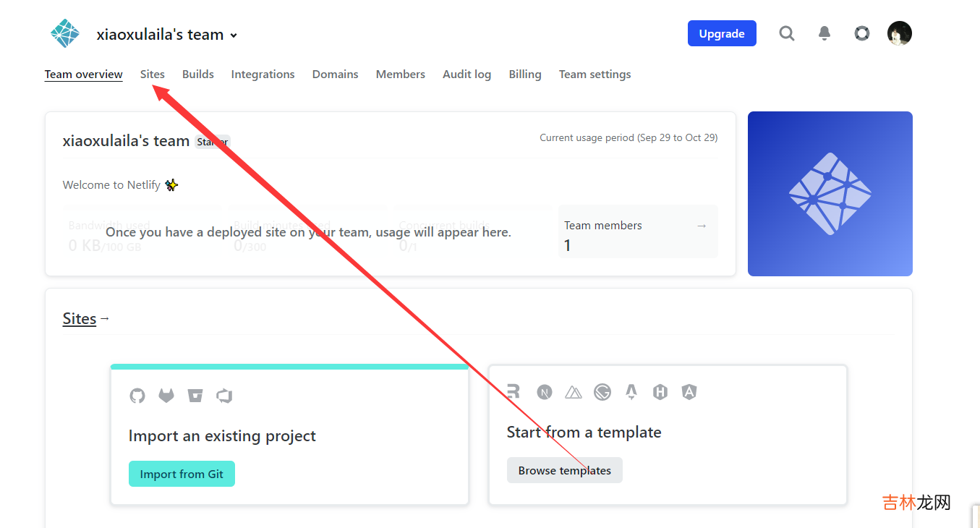Viewport: 980px width, 528px height.
Task: Click the Sites heading link
Action: (x=80, y=319)
